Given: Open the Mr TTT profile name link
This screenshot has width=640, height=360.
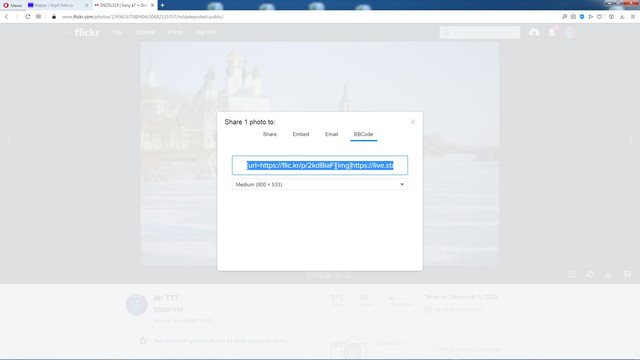Looking at the screenshot, I should click(167, 298).
